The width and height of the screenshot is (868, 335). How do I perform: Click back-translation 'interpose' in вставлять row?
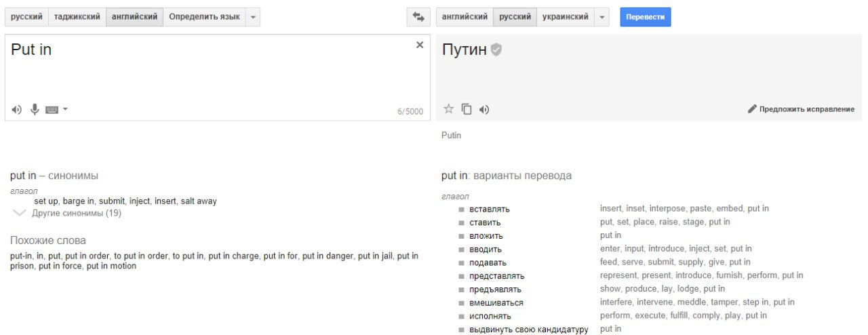(667, 208)
